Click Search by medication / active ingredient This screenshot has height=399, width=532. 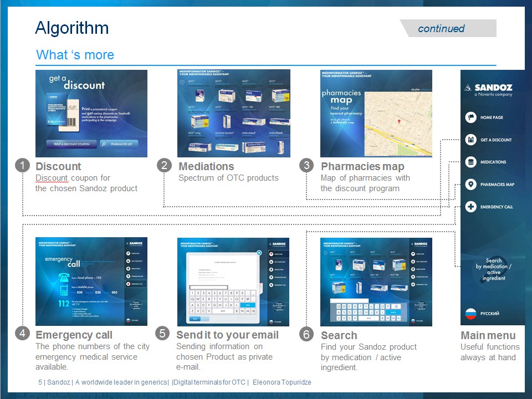[494, 269]
